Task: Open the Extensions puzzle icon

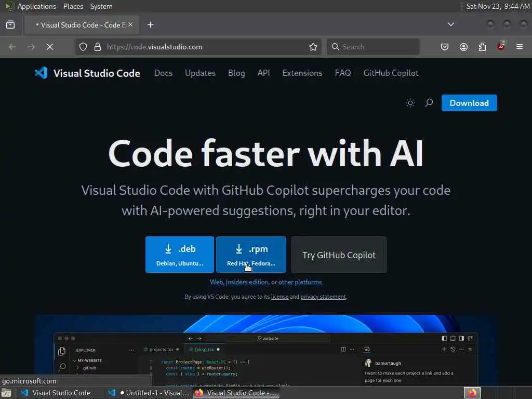Action: pos(482,47)
